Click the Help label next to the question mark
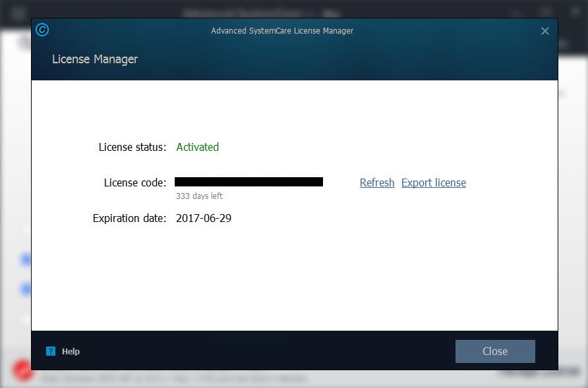This screenshot has height=388, width=588. [69, 351]
